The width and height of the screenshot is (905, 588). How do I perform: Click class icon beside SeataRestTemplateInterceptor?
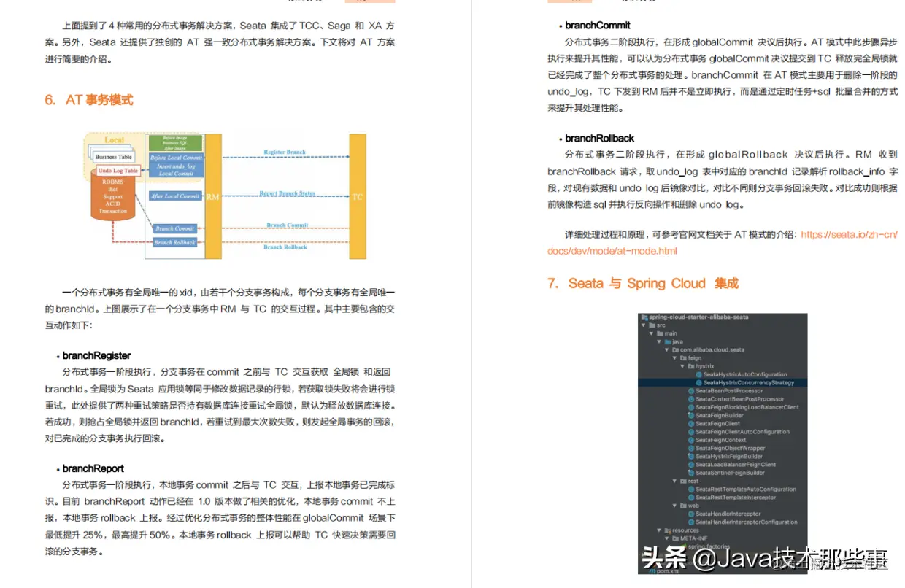click(x=691, y=498)
